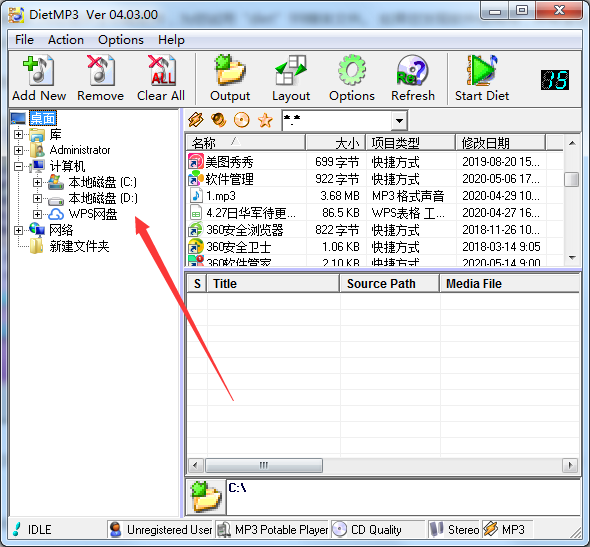590x547 pixels.
Task: Open the Options gear toolbar icon
Action: point(351,71)
